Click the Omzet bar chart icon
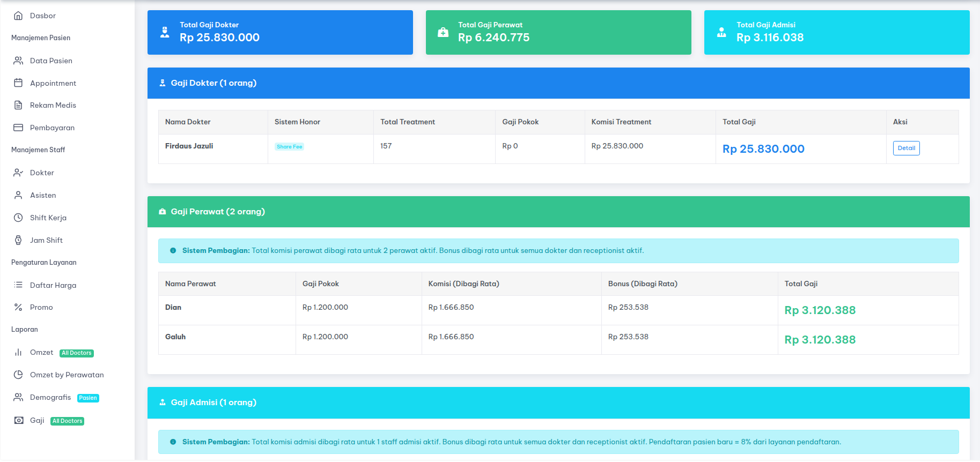The height and width of the screenshot is (462, 980). tap(18, 352)
